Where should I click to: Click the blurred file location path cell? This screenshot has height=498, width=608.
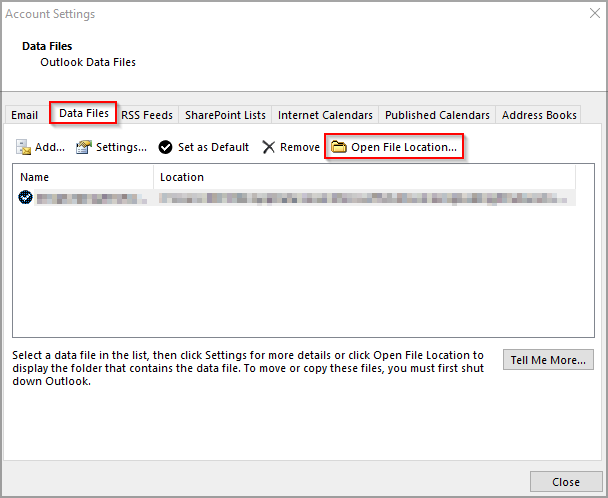point(363,199)
